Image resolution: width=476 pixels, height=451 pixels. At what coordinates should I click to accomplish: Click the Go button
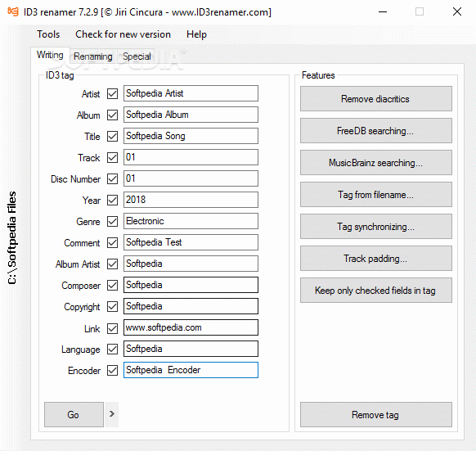74,415
